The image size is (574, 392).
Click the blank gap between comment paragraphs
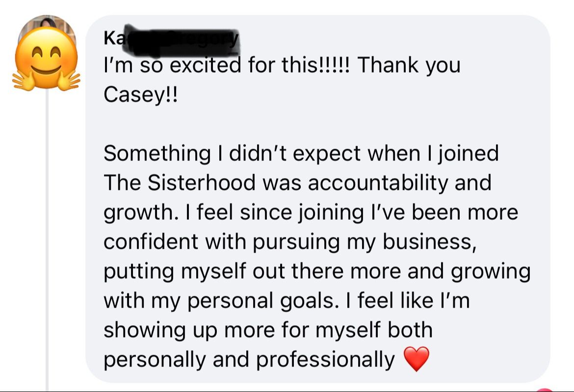point(294,124)
